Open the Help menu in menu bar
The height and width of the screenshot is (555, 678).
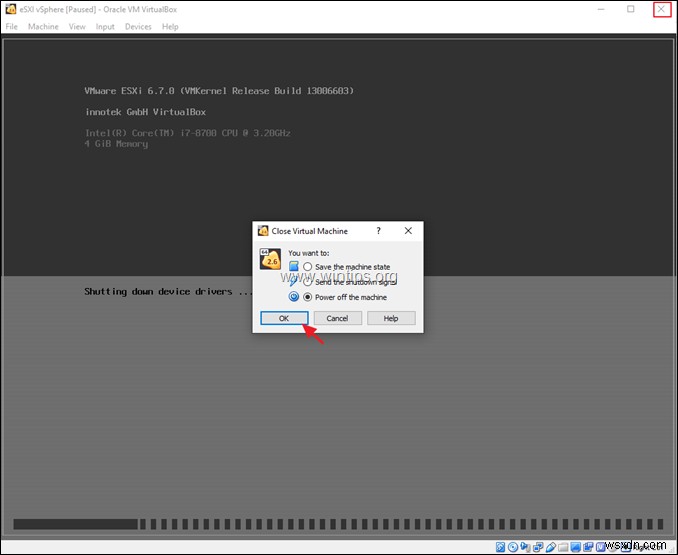170,26
